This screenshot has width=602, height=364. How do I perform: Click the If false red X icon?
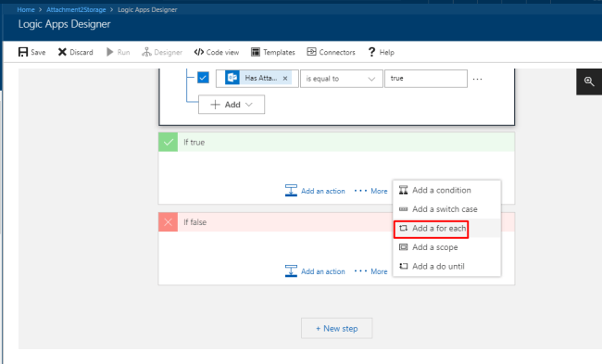tap(169, 222)
